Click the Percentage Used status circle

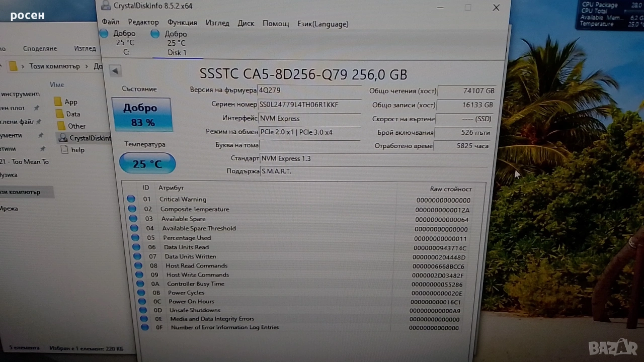click(135, 238)
